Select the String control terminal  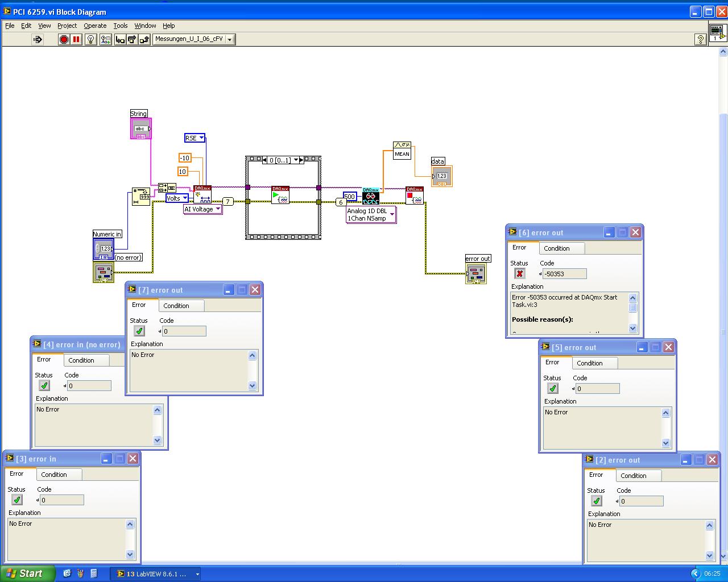pyautogui.click(x=141, y=128)
